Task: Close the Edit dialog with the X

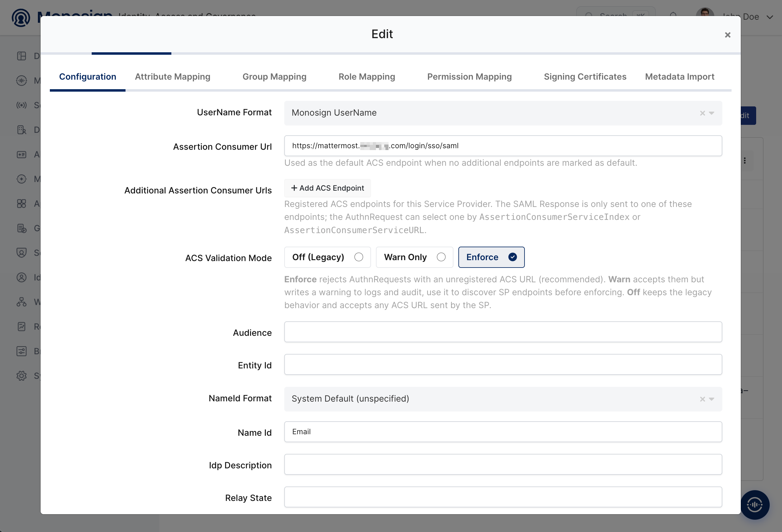Action: pyautogui.click(x=727, y=35)
